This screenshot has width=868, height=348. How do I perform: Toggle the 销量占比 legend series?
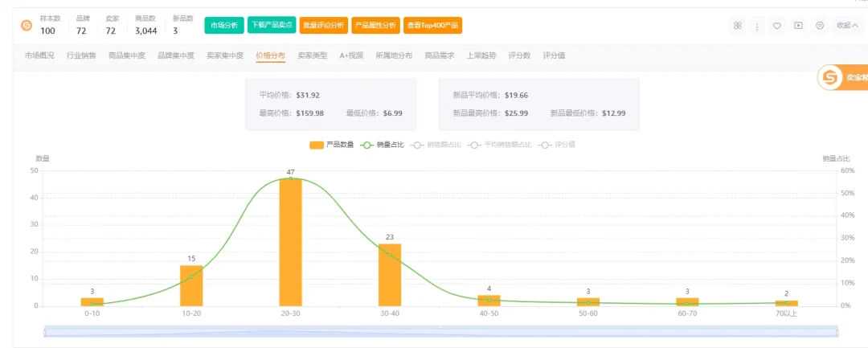382,145
